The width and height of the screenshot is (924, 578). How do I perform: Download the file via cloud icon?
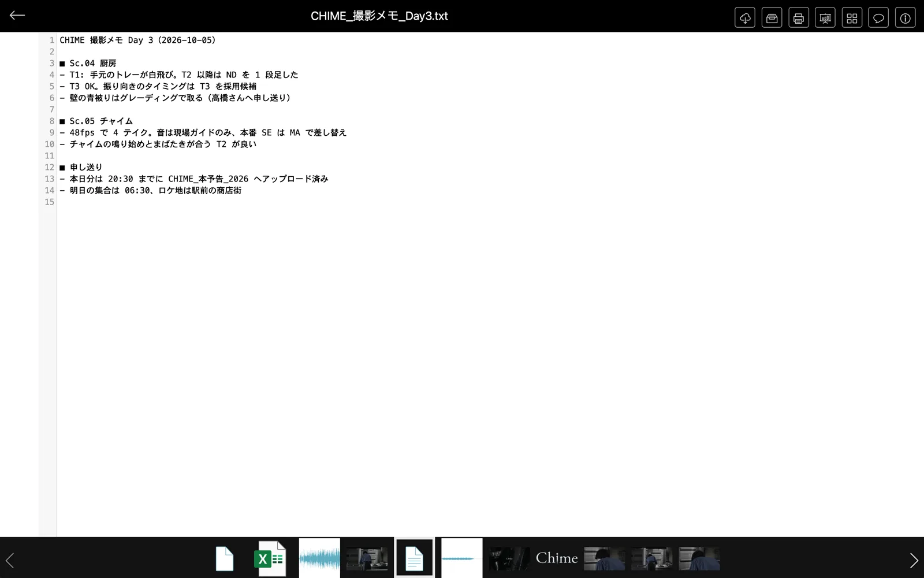[745, 18]
